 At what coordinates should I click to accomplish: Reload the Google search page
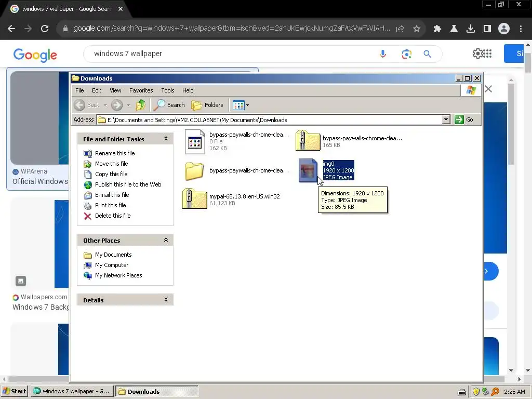(45, 29)
